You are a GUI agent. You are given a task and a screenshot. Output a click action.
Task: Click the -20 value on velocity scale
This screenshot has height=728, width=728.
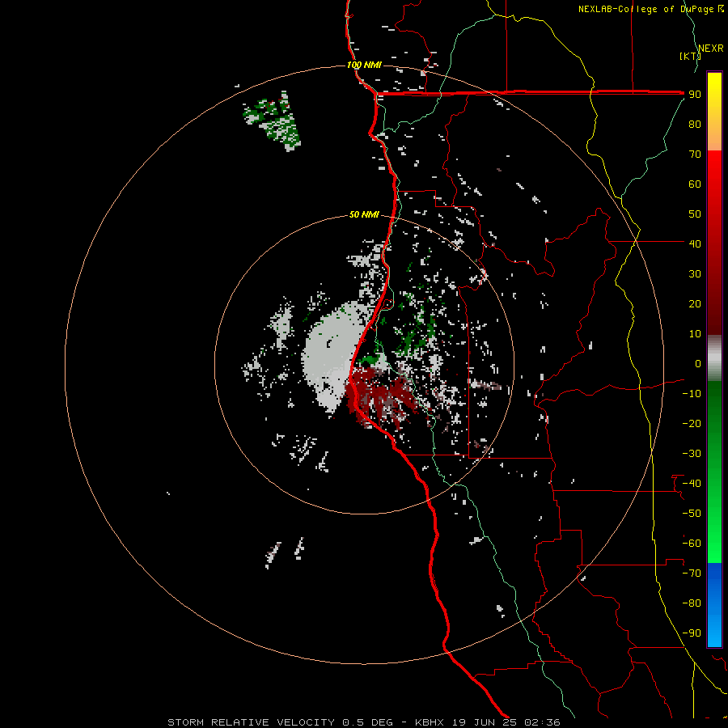click(x=692, y=423)
